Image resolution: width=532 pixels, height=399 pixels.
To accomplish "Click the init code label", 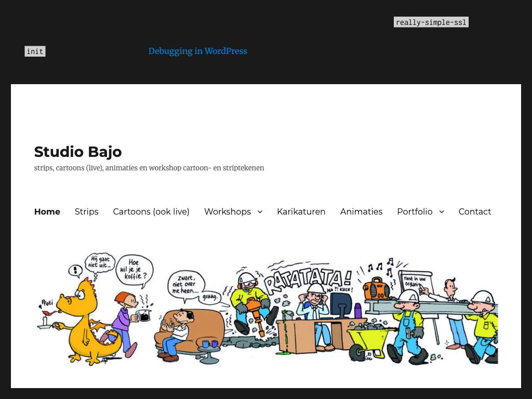I will tap(35, 51).
